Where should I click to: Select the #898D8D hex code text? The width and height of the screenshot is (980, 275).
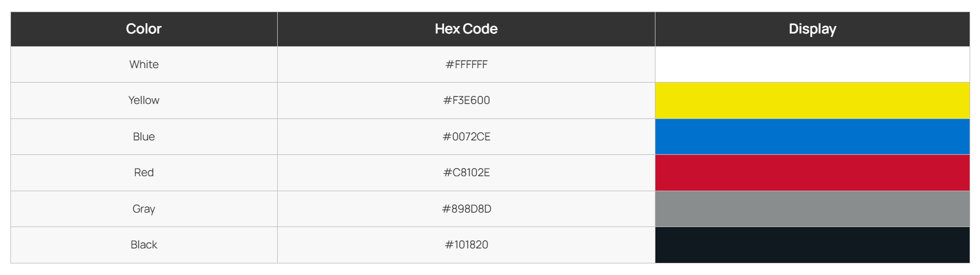click(x=466, y=209)
